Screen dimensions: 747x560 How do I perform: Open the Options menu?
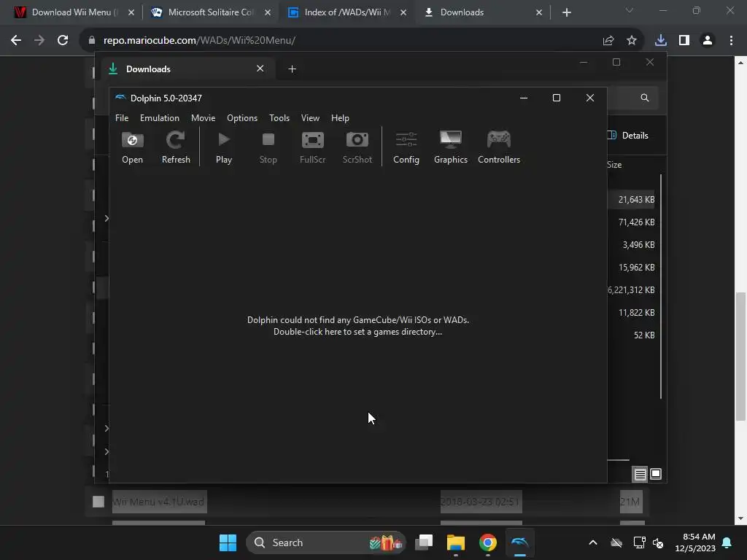242,117
